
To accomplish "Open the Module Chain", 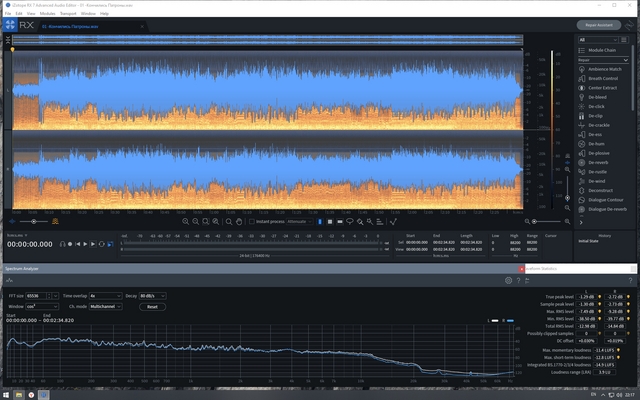I will [602, 49].
